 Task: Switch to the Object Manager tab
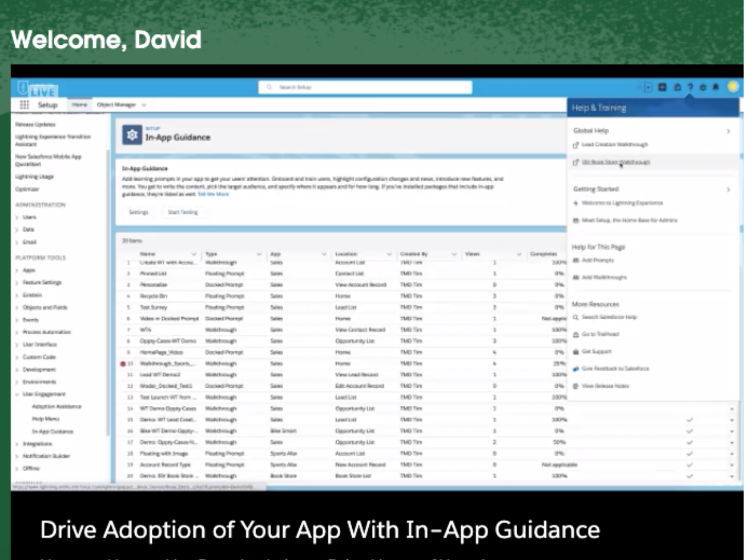point(117,105)
